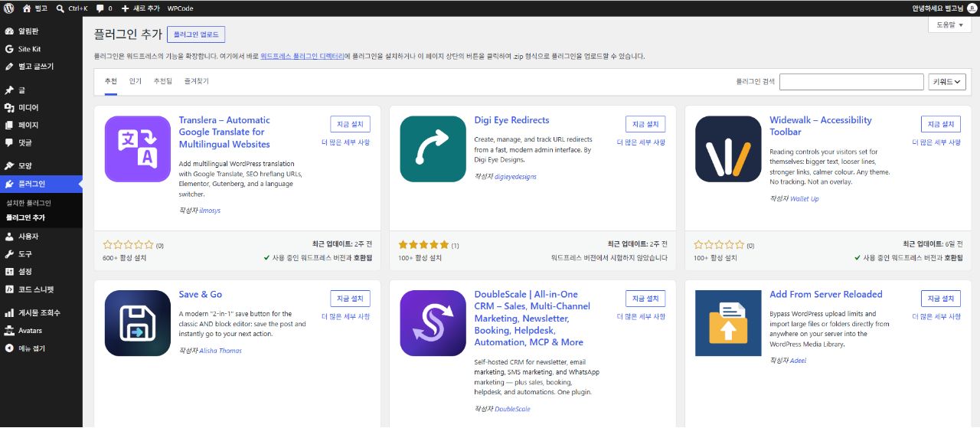980x428 pixels.
Task: View more details for Widewalk
Action: [936, 142]
